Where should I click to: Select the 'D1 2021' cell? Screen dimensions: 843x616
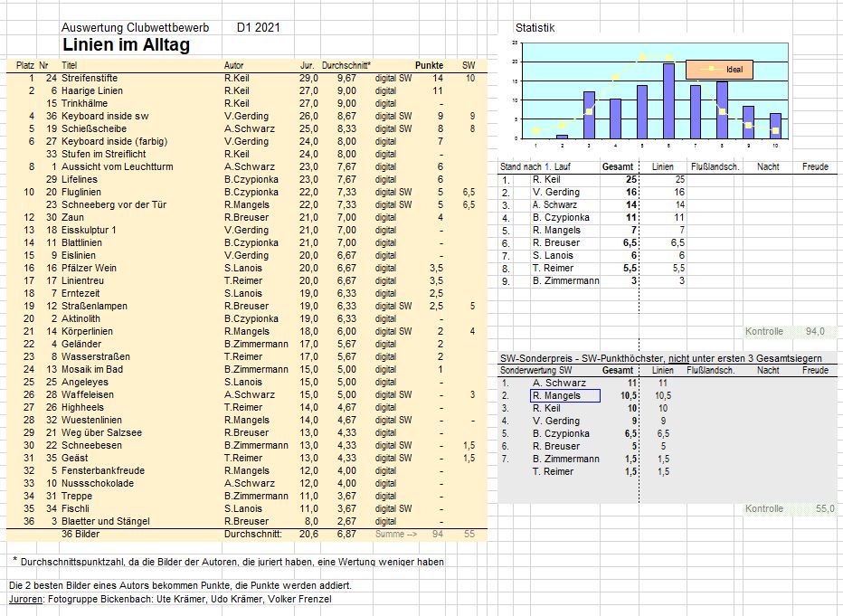[x=258, y=27]
